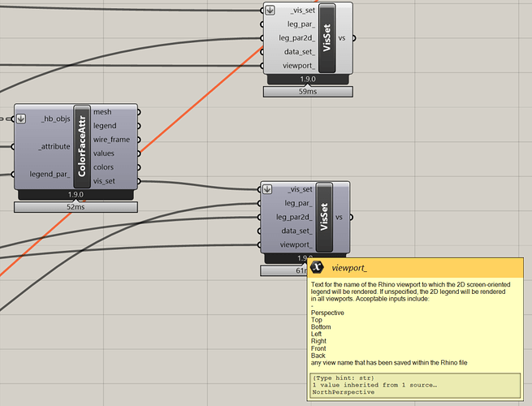
Task: Click the mesh output of ColorFaceAttr
Action: tap(104, 112)
